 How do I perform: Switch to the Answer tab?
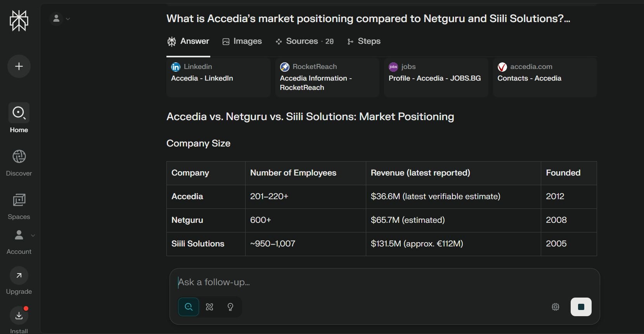point(188,41)
